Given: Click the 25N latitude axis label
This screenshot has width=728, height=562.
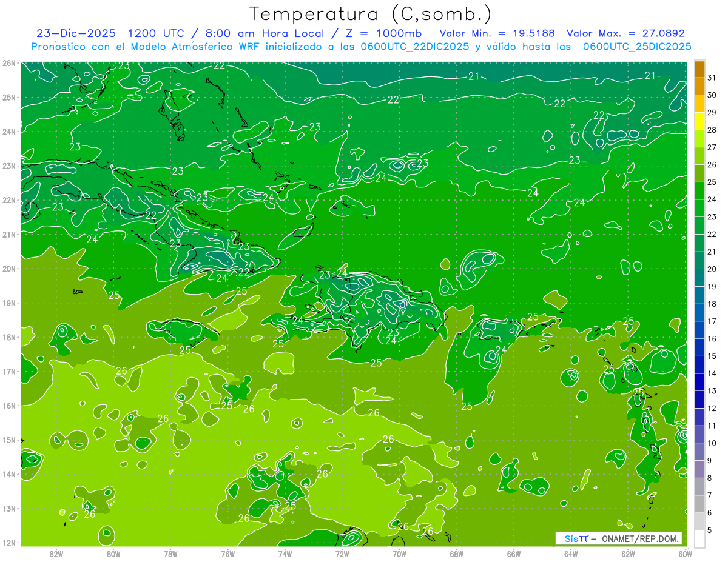Looking at the screenshot, I should pyautogui.click(x=8, y=97).
